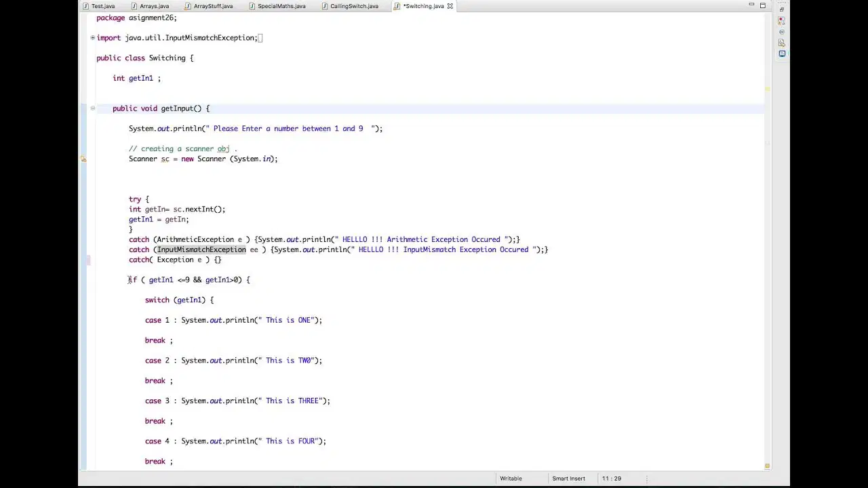Viewport: 868px width, 488px height.
Task: Click the '// creating a scanner obj' comment
Action: click(x=182, y=149)
